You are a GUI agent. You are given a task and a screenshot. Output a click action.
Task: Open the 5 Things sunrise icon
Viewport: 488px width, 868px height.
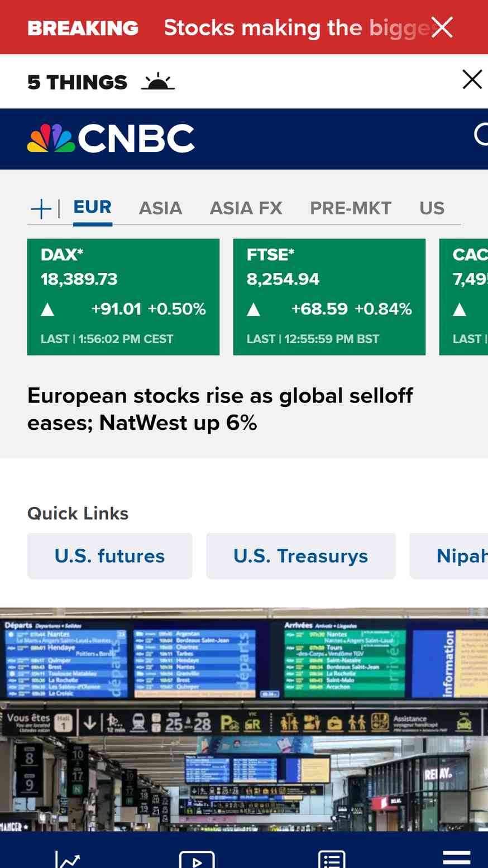point(157,81)
